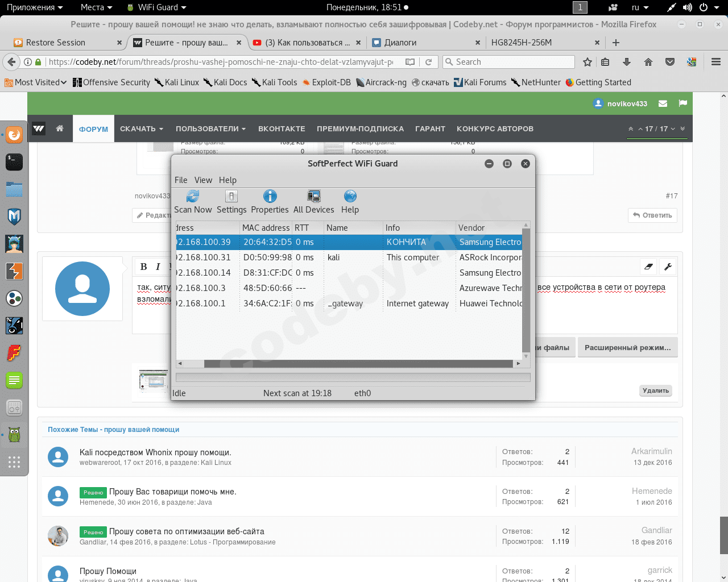Select the ФОРУМ navigation tab

click(93, 129)
